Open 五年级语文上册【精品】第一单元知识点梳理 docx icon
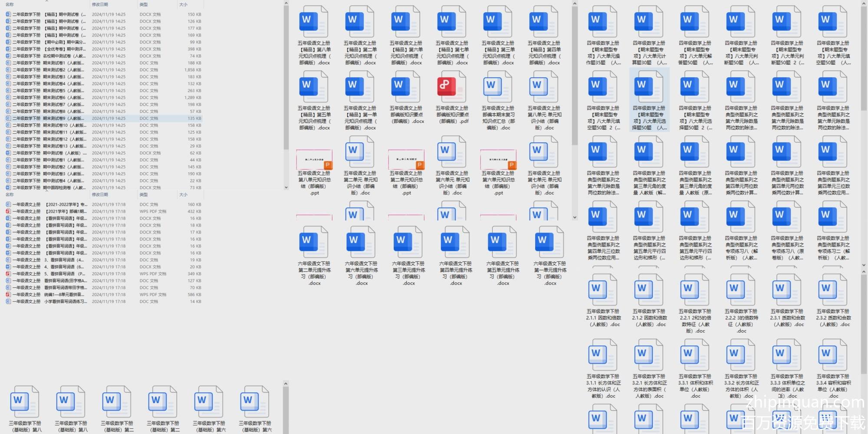This screenshot has height=434, width=868. (x=360, y=86)
